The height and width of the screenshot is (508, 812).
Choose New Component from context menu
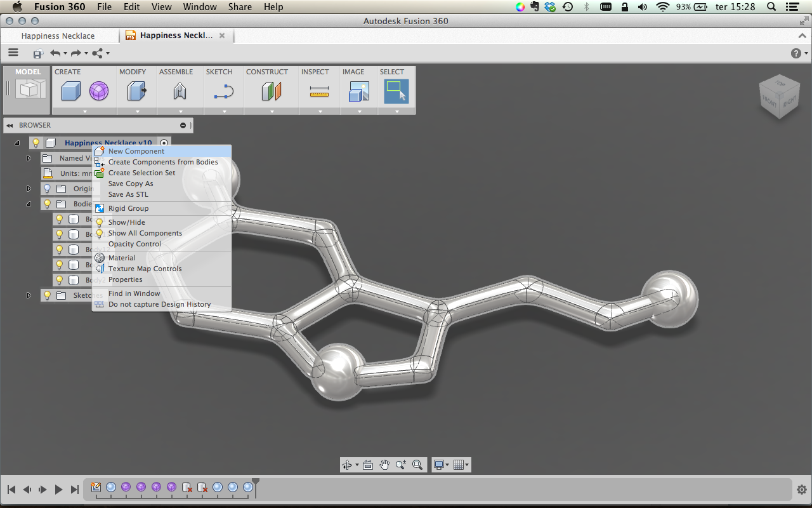point(162,151)
